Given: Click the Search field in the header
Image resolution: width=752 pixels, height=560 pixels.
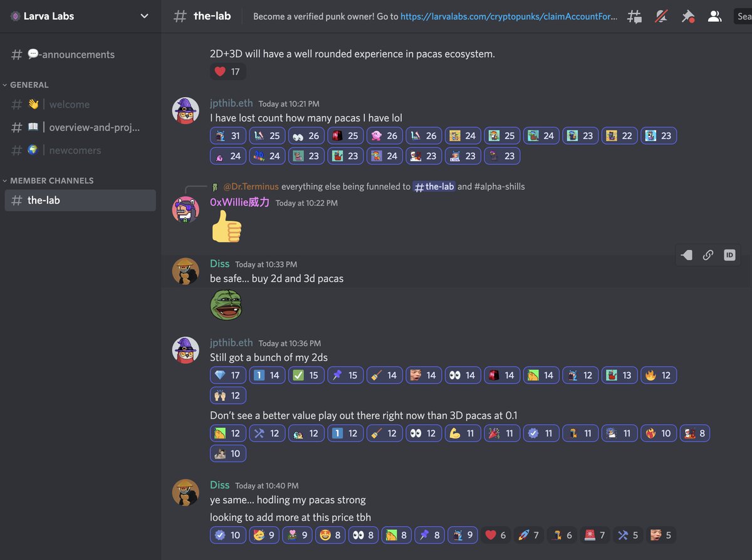Looking at the screenshot, I should (743, 16).
